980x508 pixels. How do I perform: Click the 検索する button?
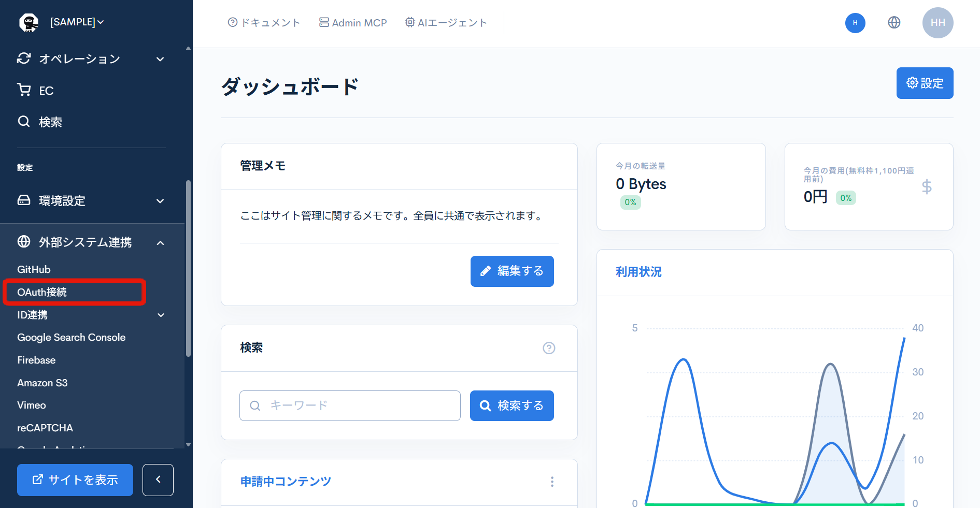point(512,405)
